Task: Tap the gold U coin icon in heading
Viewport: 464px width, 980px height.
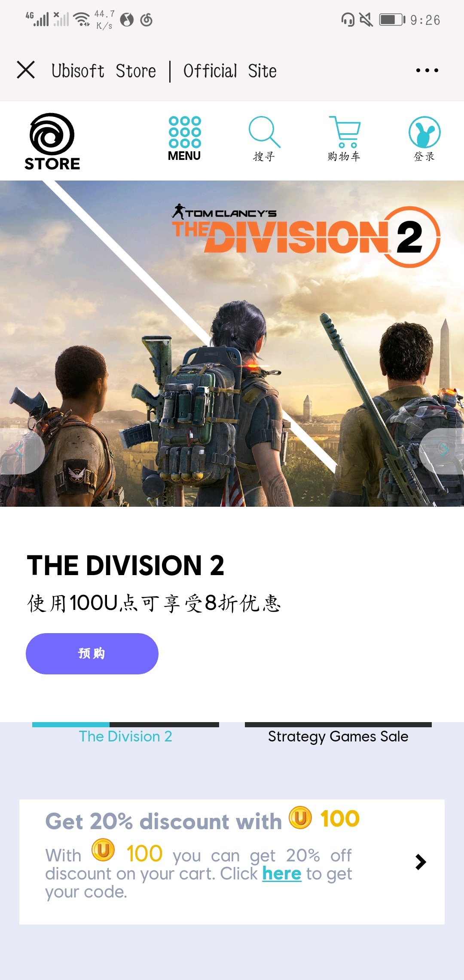Action: tap(300, 818)
